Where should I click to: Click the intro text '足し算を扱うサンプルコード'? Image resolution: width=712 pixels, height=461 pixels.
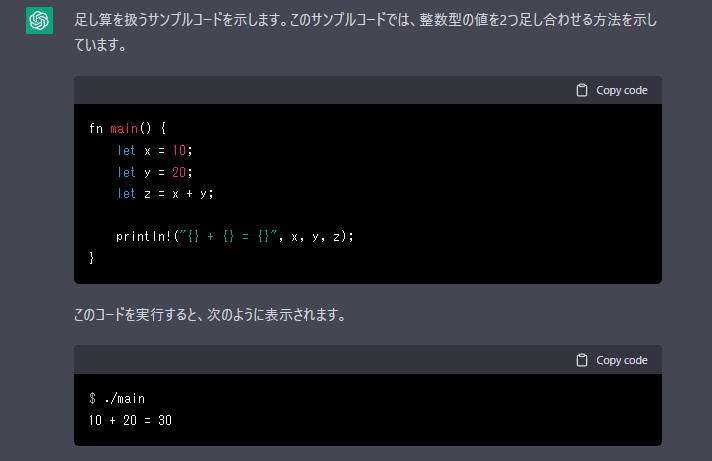point(154,20)
